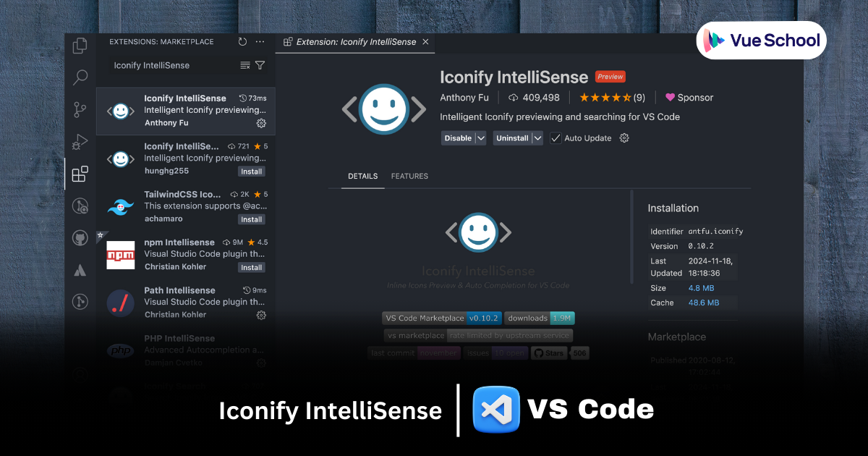Viewport: 868px width, 456px height.
Task: Open gear settings beside Auto Update
Action: 624,138
